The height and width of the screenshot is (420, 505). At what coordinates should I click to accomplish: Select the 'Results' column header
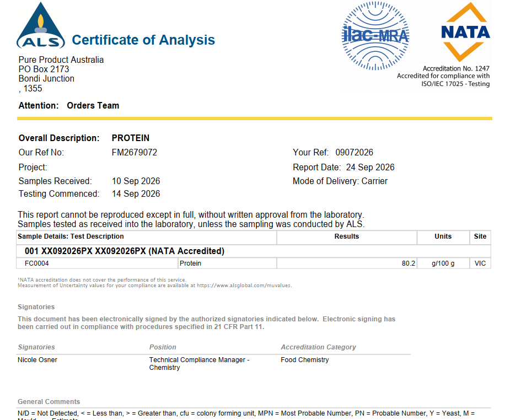click(x=347, y=236)
